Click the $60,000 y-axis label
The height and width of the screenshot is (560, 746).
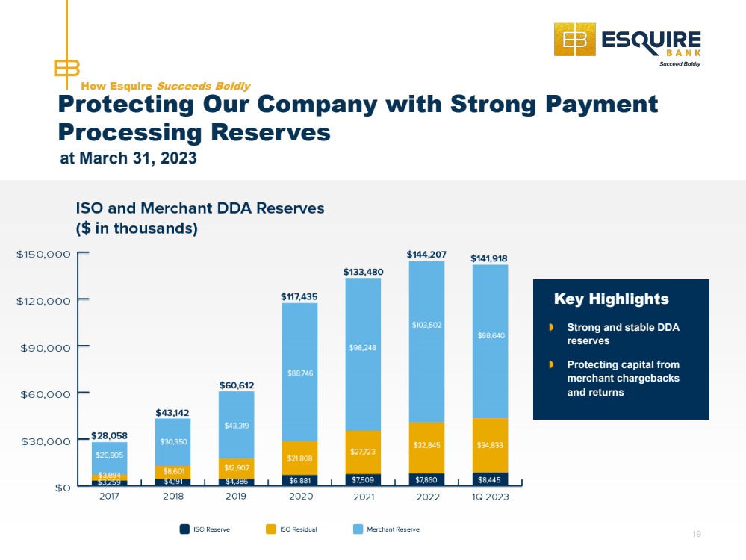(x=46, y=394)
